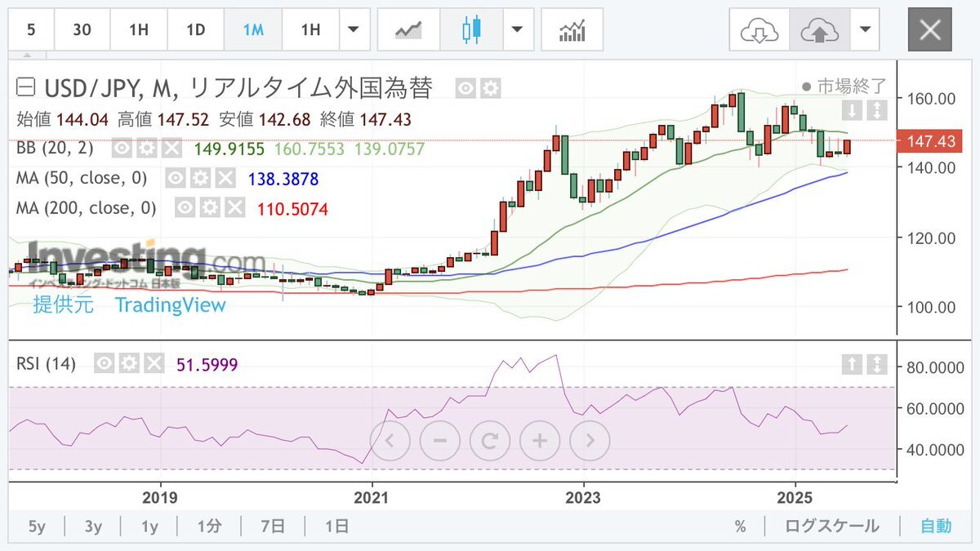The image size is (980, 551).
Task: Toggle MA (200, close, 0) visibility eye
Action: tap(185, 208)
